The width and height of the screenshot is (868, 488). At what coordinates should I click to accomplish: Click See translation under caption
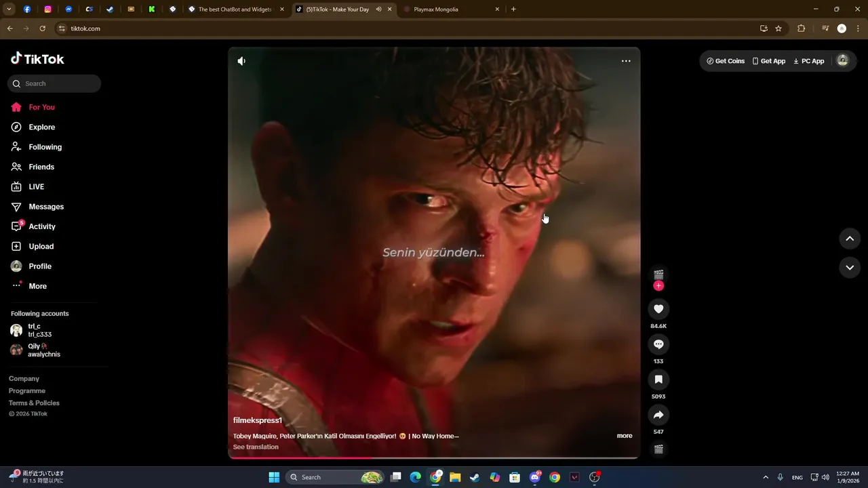pos(256,447)
